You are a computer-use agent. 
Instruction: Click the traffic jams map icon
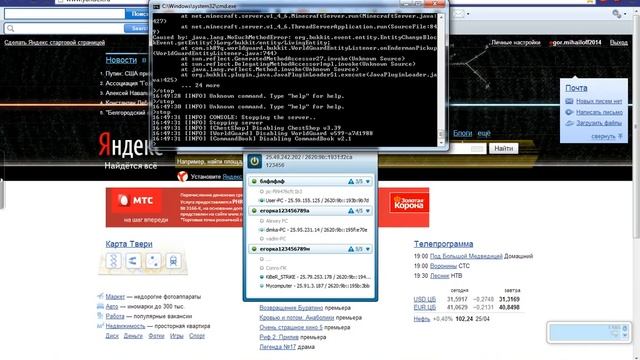pyautogui.click(x=114, y=261)
